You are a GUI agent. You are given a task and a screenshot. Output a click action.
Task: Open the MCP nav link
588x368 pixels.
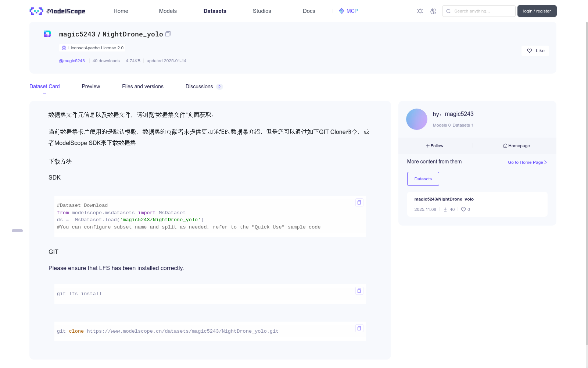[x=348, y=11]
